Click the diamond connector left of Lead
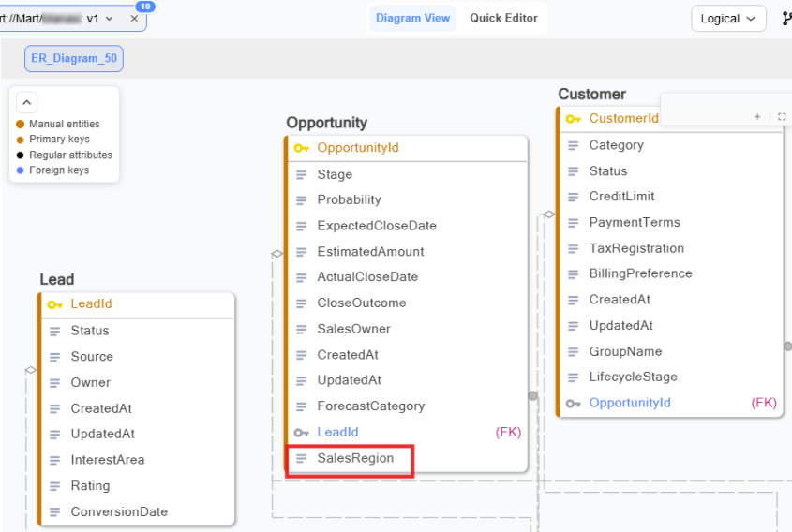The height and width of the screenshot is (532, 792). point(31,371)
